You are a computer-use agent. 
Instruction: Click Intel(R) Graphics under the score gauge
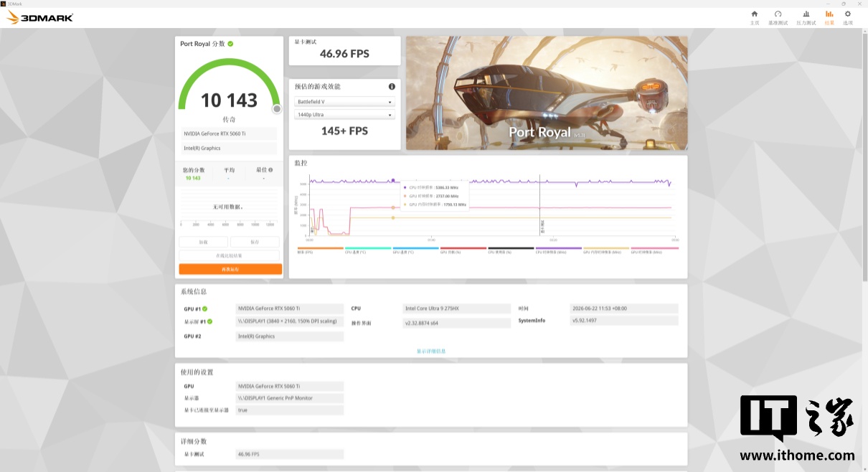tap(228, 148)
